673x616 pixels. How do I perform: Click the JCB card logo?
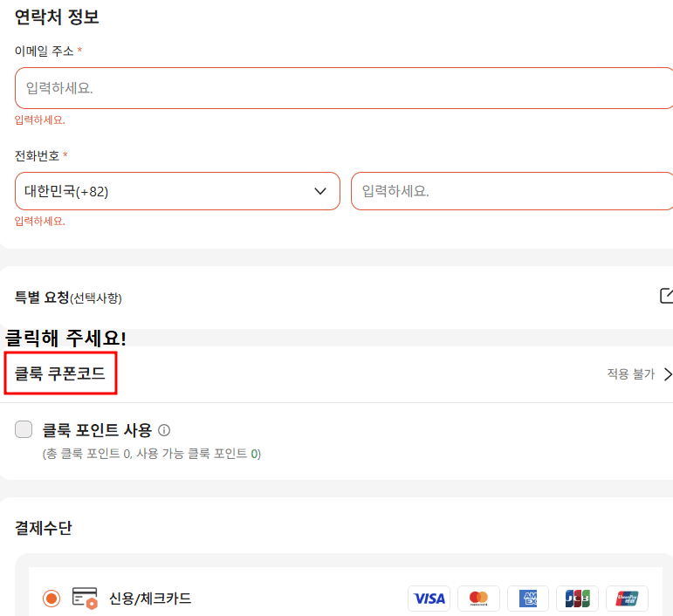(x=577, y=598)
